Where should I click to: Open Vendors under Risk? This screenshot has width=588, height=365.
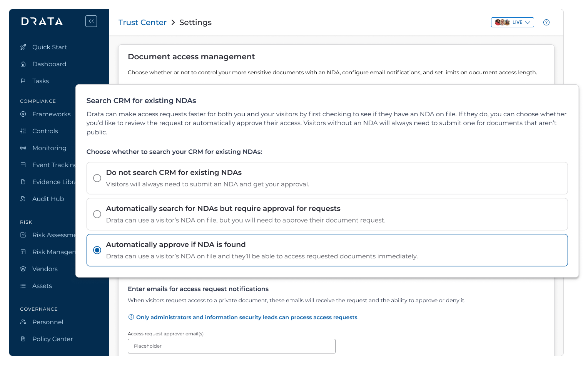[45, 269]
